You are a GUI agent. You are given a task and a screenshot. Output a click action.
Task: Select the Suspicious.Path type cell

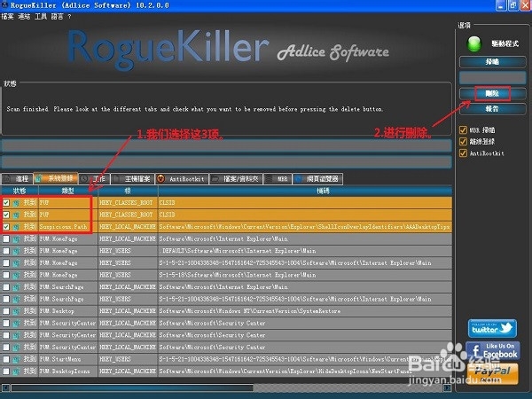(68, 227)
